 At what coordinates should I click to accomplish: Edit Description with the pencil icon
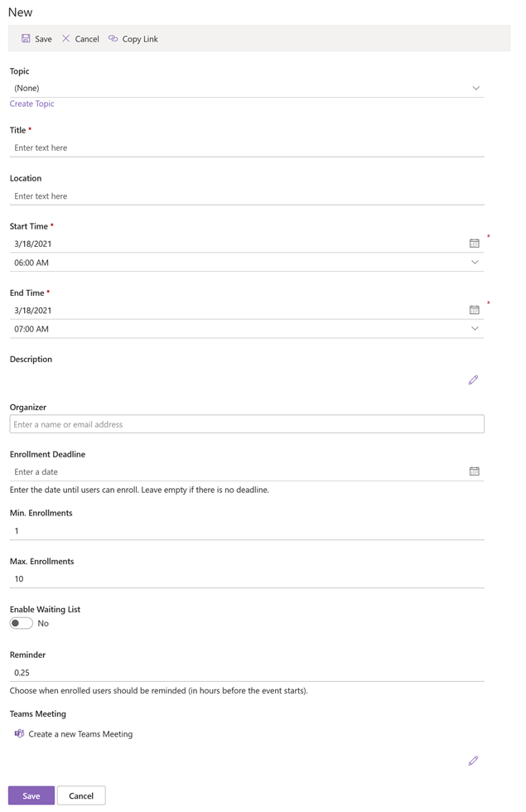pos(473,380)
